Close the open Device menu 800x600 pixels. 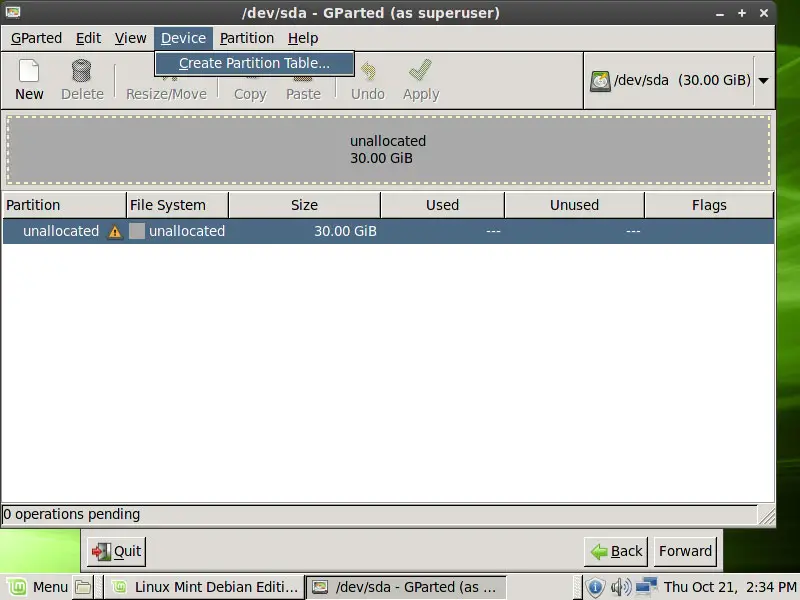(x=183, y=38)
